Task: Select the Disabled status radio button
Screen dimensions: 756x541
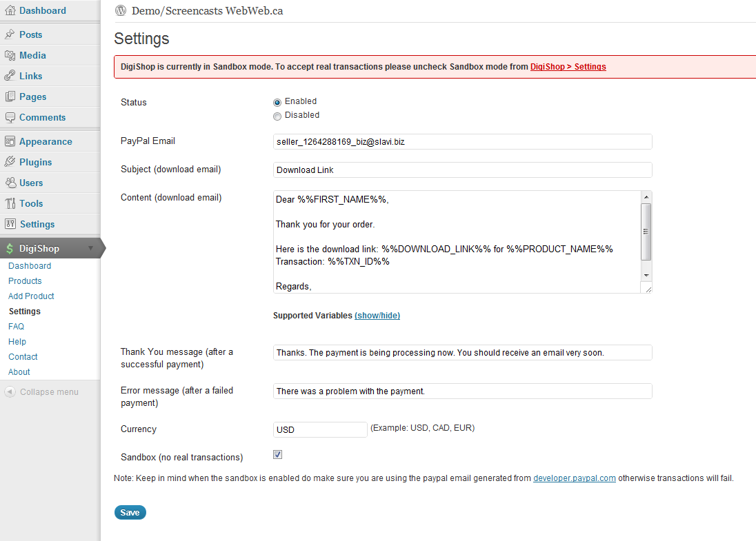Action: pos(277,116)
